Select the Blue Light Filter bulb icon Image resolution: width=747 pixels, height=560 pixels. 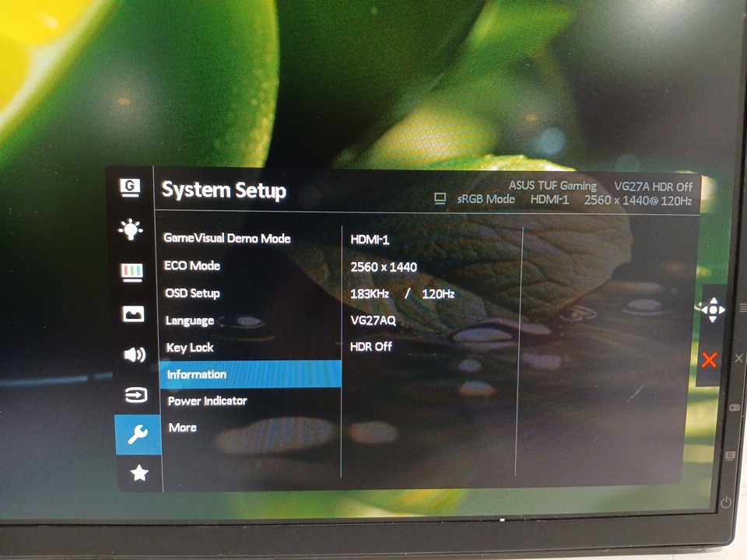click(131, 229)
